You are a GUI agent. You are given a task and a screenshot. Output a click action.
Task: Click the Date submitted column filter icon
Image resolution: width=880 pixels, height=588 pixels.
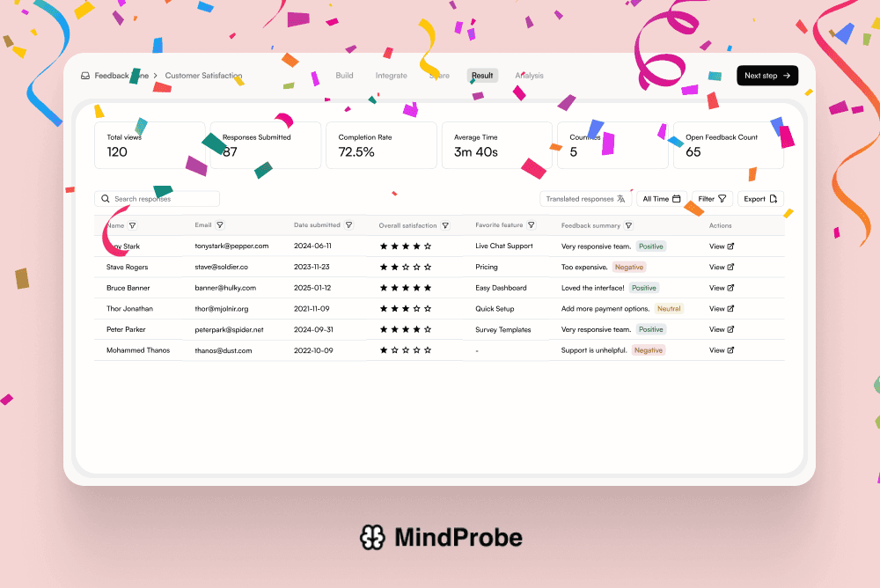click(x=349, y=225)
